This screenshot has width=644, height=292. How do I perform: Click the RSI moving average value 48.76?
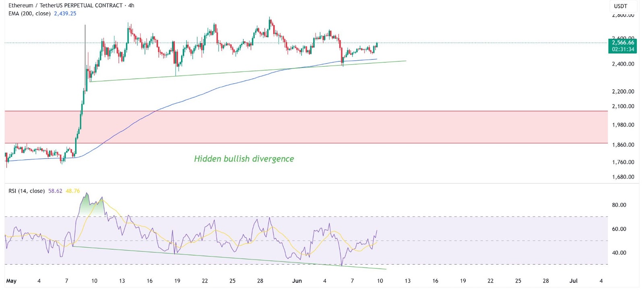pyautogui.click(x=73, y=191)
